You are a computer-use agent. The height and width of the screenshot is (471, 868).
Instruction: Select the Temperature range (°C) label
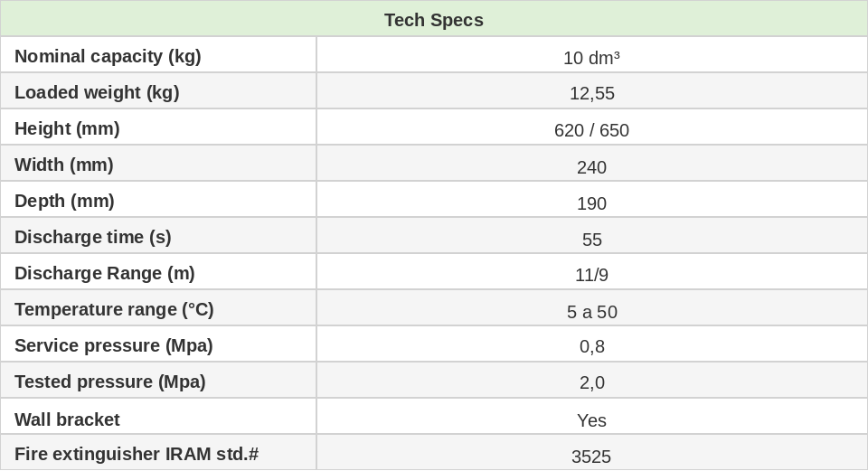click(x=114, y=309)
